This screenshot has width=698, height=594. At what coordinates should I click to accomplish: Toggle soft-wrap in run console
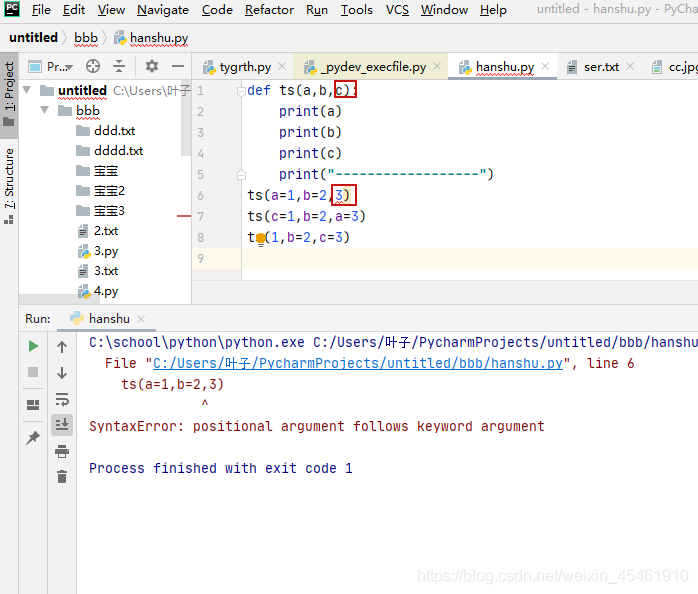(62, 399)
